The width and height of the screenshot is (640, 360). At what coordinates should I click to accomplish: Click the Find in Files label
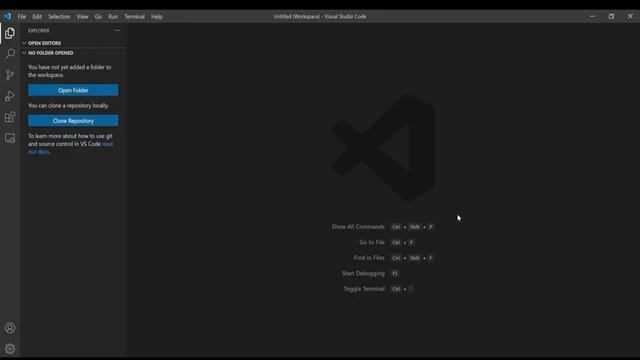pos(369,258)
